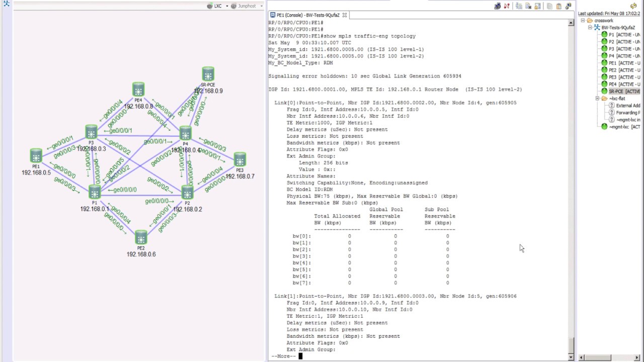644x362 pixels.
Task: Click the first console toolbar icon with monitors
Action: [x=498, y=6]
